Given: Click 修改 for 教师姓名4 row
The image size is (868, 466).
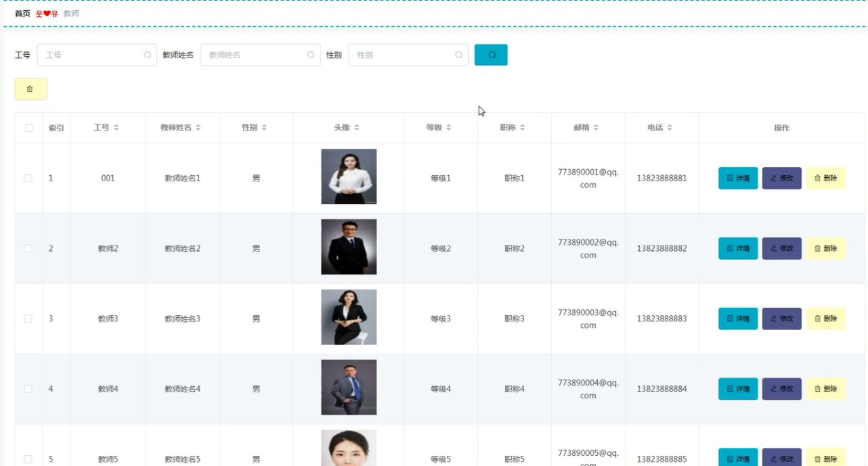Looking at the screenshot, I should point(782,389).
